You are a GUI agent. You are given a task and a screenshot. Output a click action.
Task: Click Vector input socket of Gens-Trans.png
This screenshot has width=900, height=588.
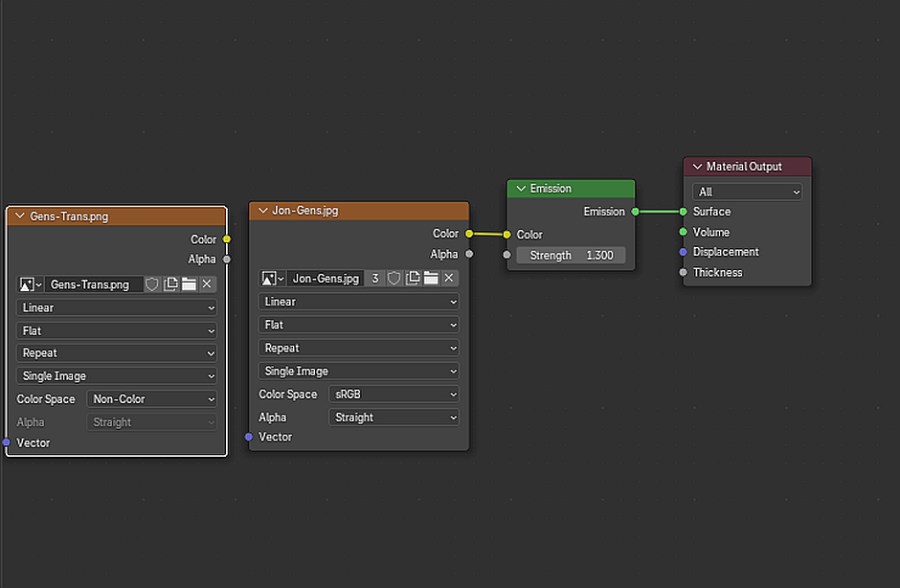7,442
